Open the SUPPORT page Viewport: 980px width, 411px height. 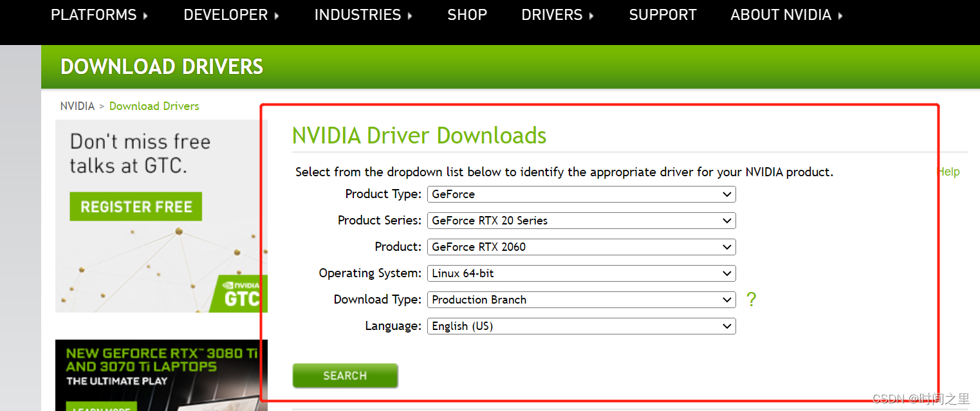point(663,15)
